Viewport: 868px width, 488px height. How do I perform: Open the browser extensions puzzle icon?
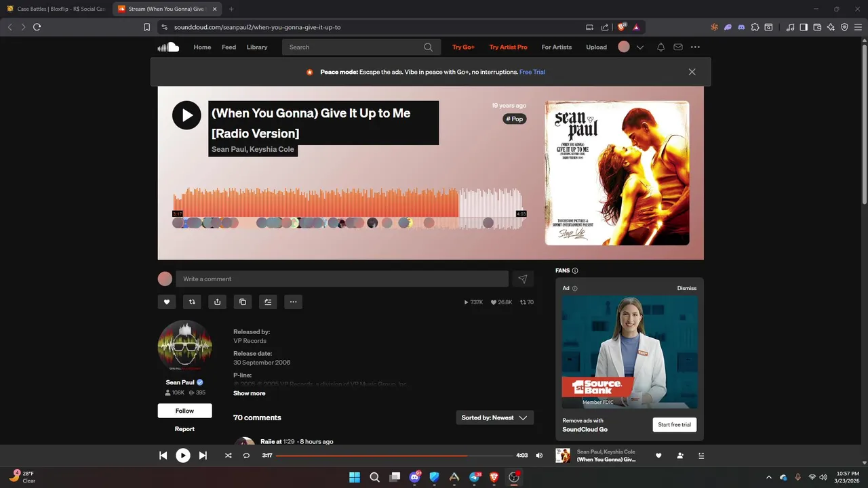pos(755,27)
